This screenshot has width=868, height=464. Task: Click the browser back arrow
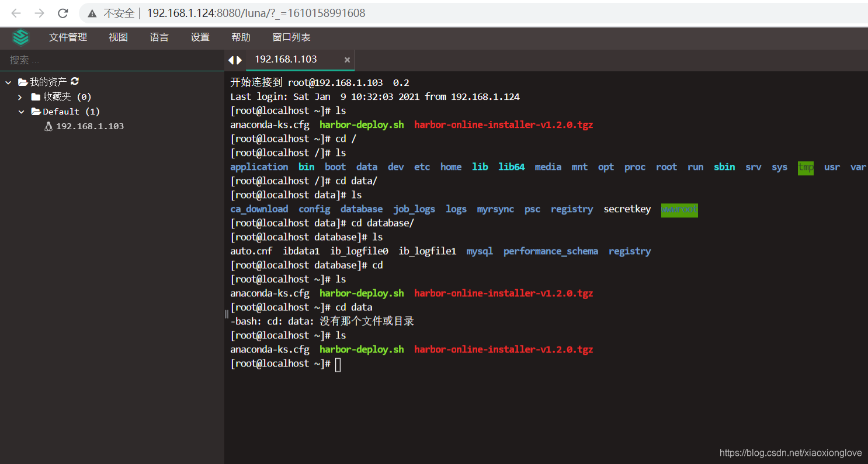16,13
